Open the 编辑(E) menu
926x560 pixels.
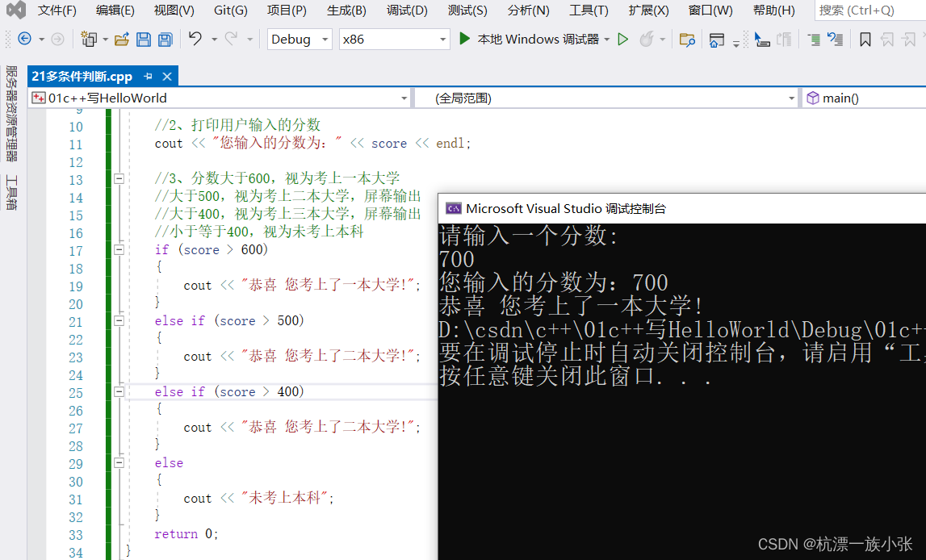115,10
